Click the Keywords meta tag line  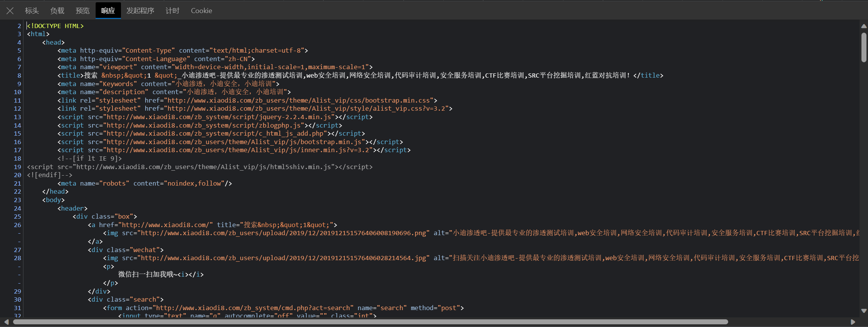click(169, 84)
